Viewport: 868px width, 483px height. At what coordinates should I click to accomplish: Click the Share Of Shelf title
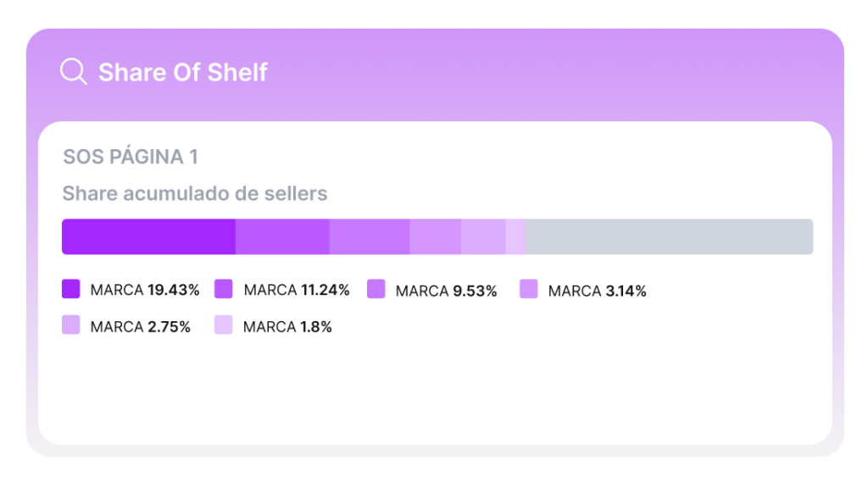coord(183,73)
